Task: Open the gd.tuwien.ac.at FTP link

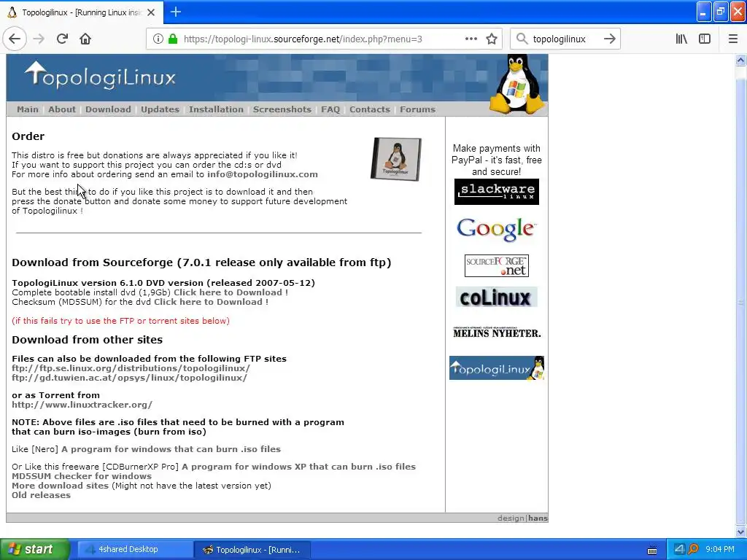Action: click(129, 378)
